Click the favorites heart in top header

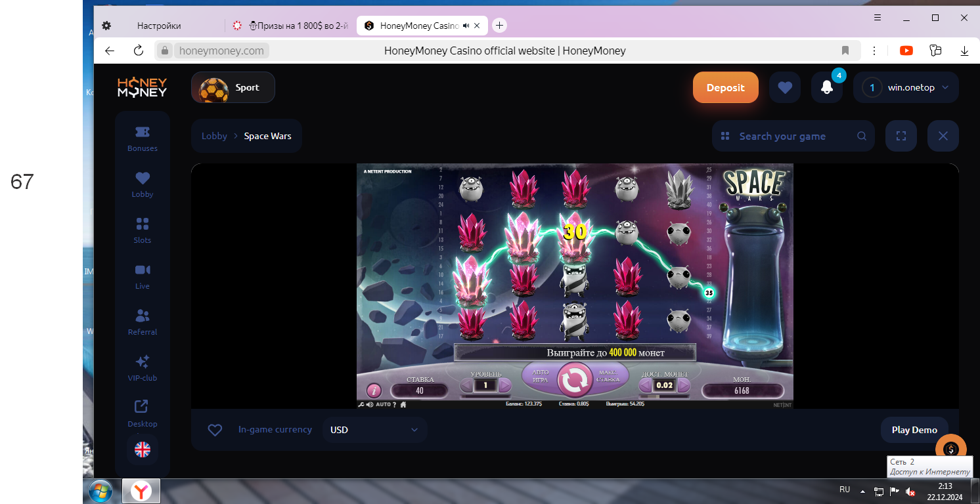784,87
